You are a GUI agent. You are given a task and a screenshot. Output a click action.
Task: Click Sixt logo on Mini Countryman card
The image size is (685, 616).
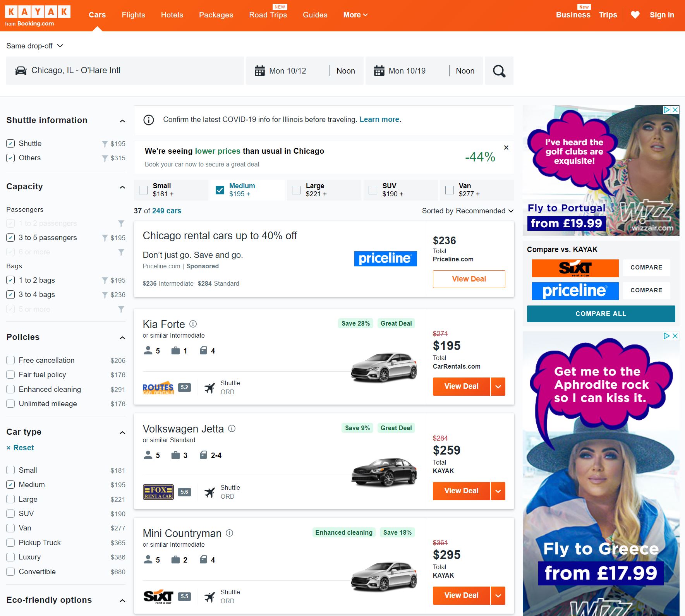[x=158, y=597]
